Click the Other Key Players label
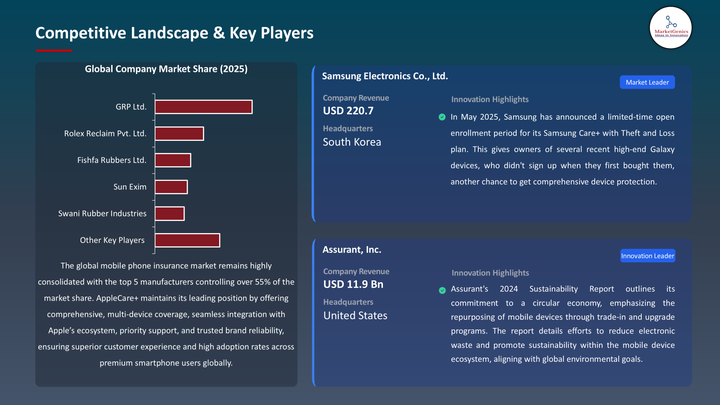This screenshot has height=405, width=720. [112, 240]
